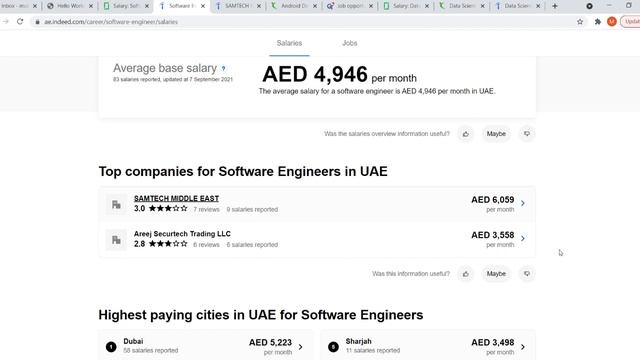Click Maybe for top companies feedback
Screen dimensions: 640x360
(496, 274)
